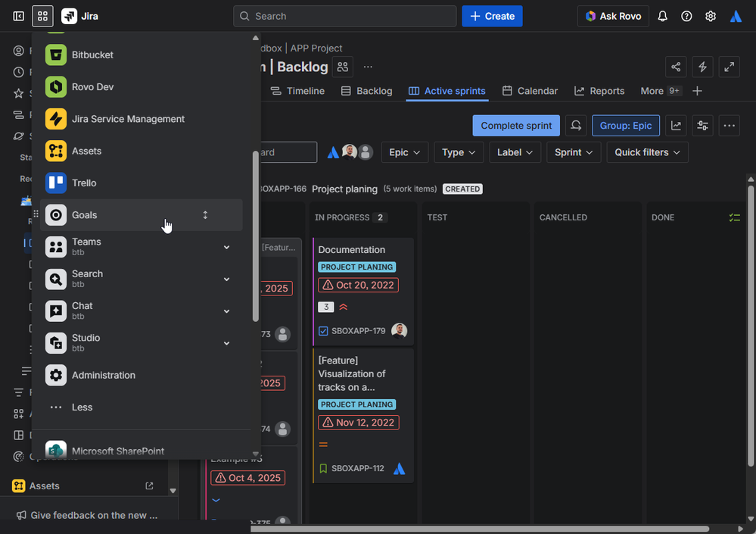
Task: Toggle the app switcher grid icon
Action: (42, 17)
